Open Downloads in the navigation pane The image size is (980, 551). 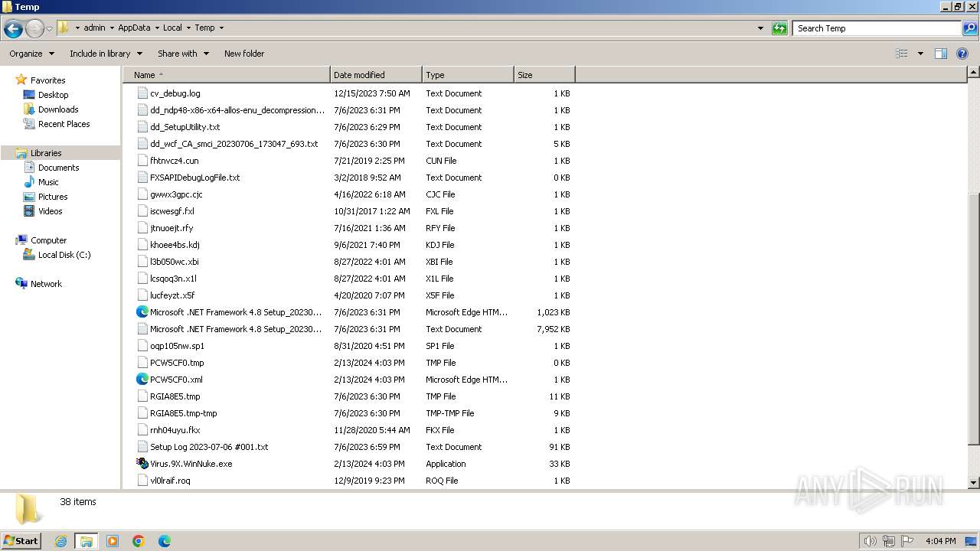(x=58, y=109)
